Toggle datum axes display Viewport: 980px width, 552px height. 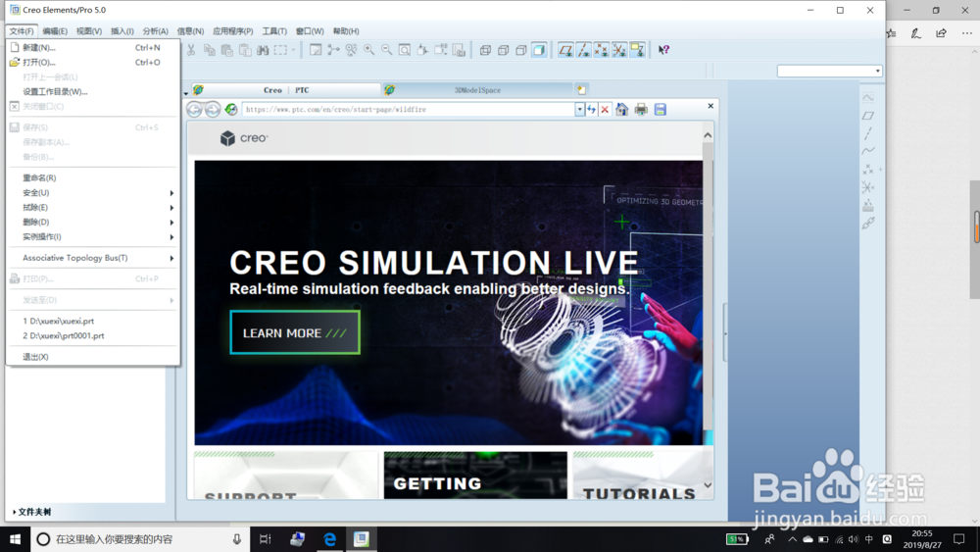pyautogui.click(x=583, y=50)
